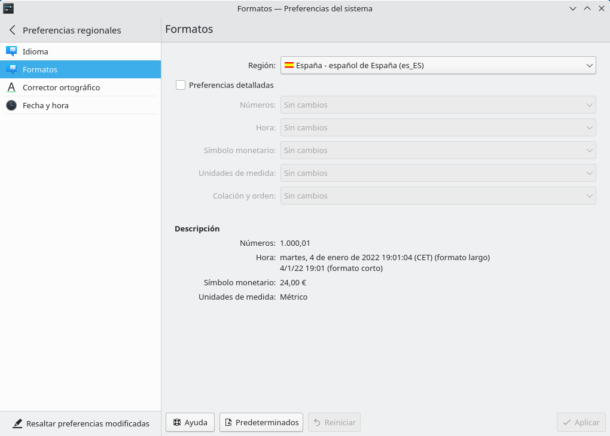This screenshot has height=436, width=610.
Task: Click the currency sample 24,00 €
Action: point(293,282)
